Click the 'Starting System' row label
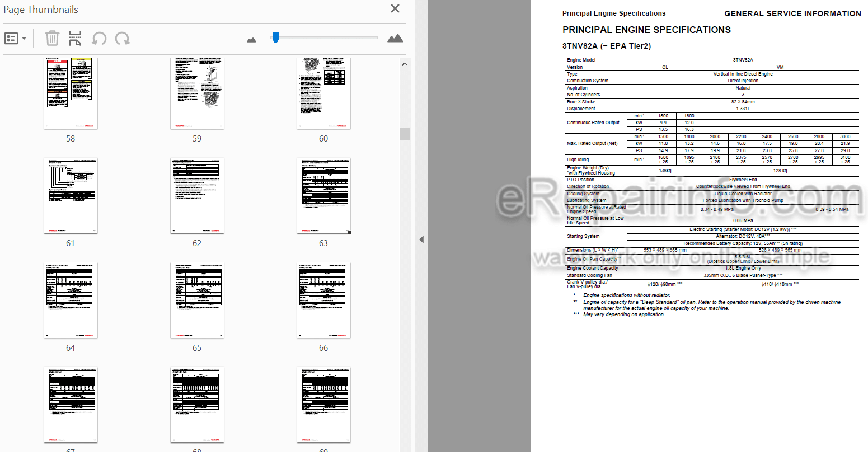 pyautogui.click(x=583, y=236)
